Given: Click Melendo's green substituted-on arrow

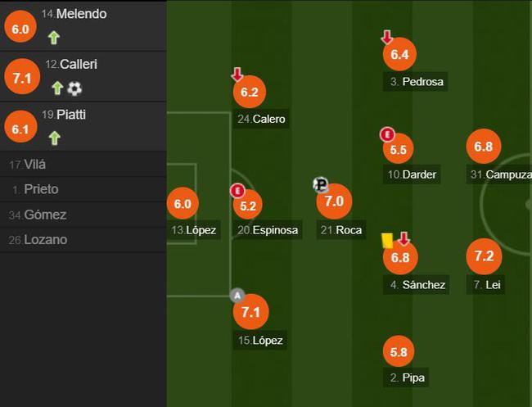Looking at the screenshot, I should pyautogui.click(x=54, y=37).
